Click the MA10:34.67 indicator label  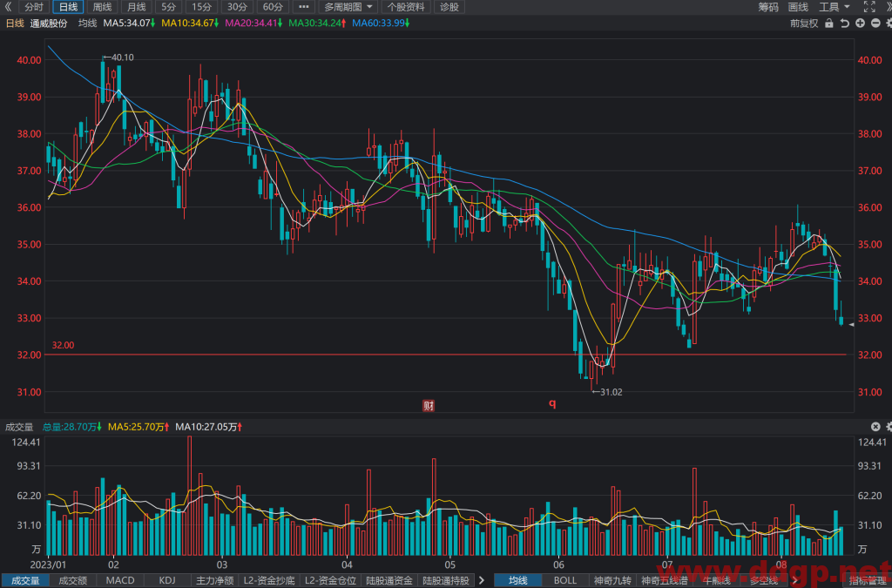point(190,24)
